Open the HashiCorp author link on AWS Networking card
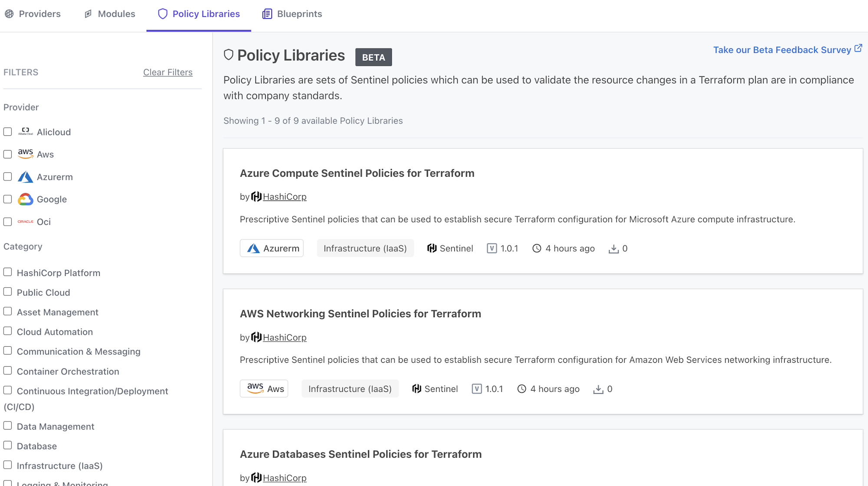The width and height of the screenshot is (868, 486). 285,337
